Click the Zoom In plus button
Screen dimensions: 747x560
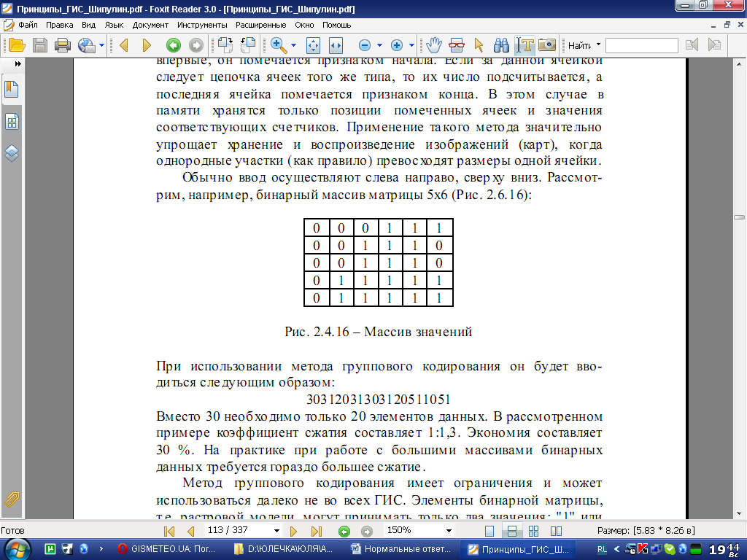click(396, 45)
